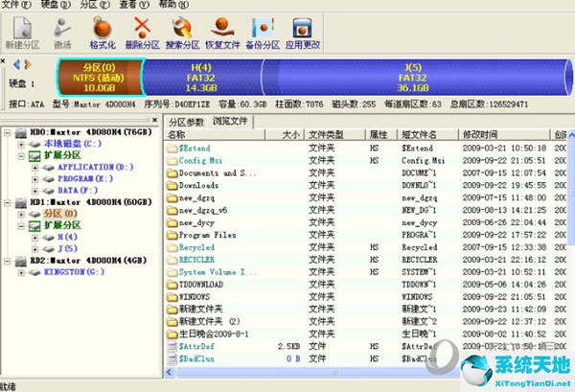Click the KINGSTON(G:) drive icon
Screen dimensions: 575x392
click(x=34, y=272)
